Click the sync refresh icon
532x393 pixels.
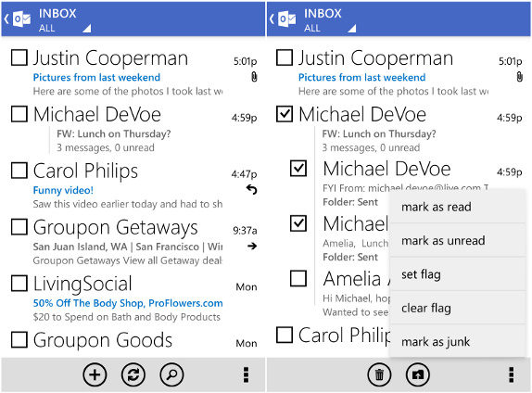133,375
